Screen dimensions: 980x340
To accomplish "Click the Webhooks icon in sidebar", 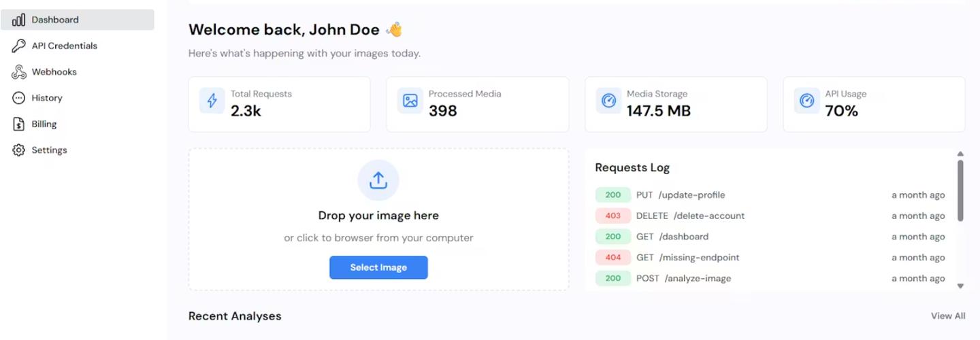I will (x=19, y=72).
